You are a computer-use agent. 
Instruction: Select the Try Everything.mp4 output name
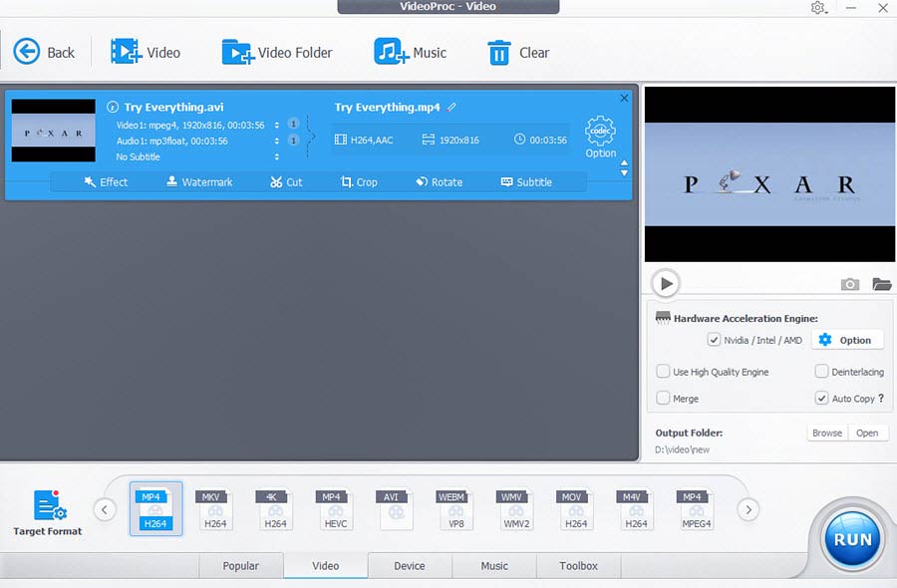point(388,107)
